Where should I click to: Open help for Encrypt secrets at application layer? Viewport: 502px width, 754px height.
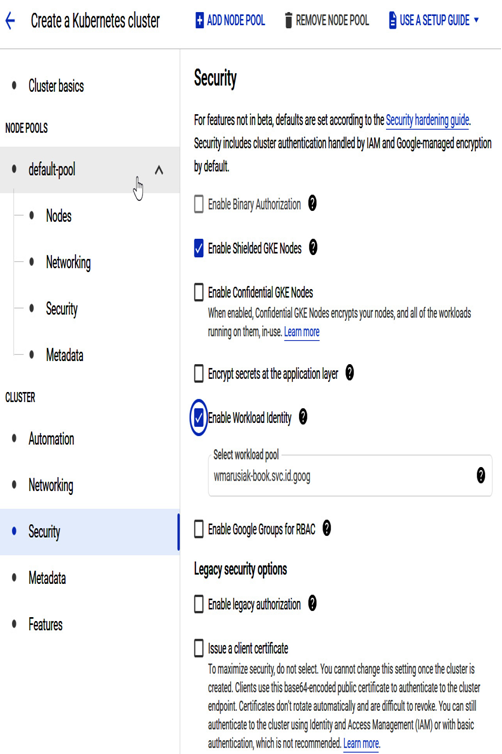click(x=350, y=372)
